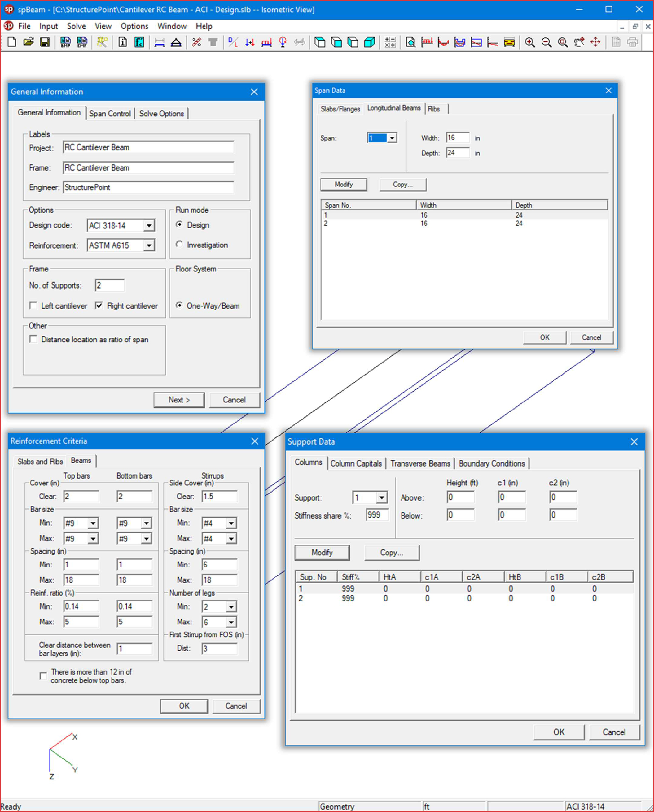Select span row 2 in Span Data list
The image size is (654, 812).
click(464, 223)
